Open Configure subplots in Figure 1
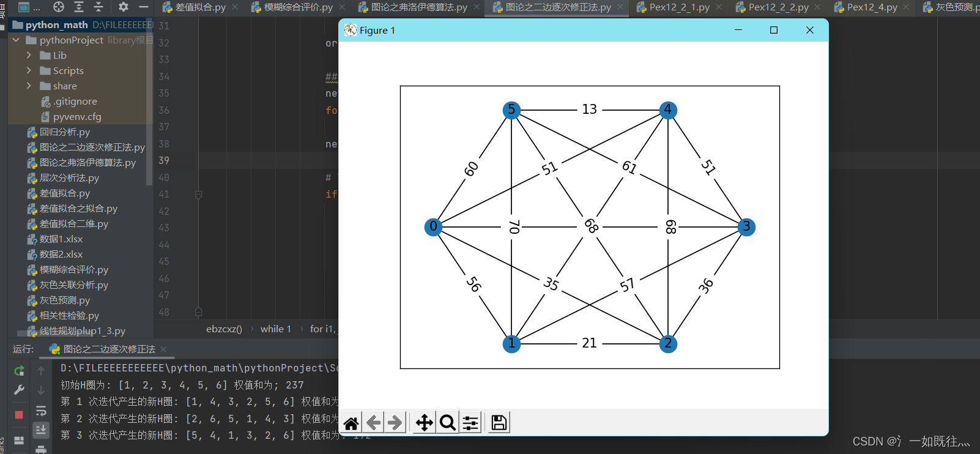The image size is (980, 454). tap(470, 423)
